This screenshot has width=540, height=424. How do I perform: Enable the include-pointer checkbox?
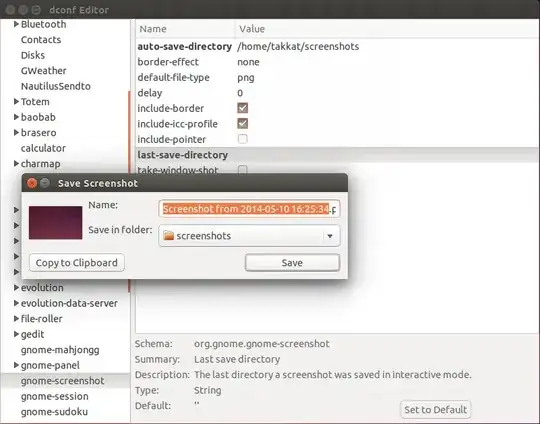(242, 139)
